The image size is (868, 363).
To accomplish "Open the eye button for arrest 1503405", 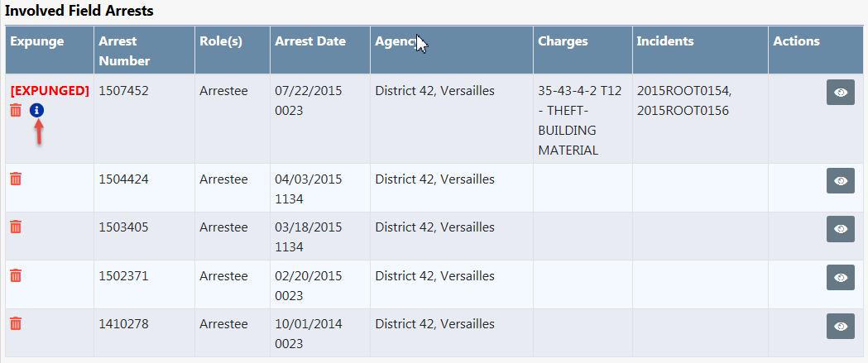I will [840, 229].
